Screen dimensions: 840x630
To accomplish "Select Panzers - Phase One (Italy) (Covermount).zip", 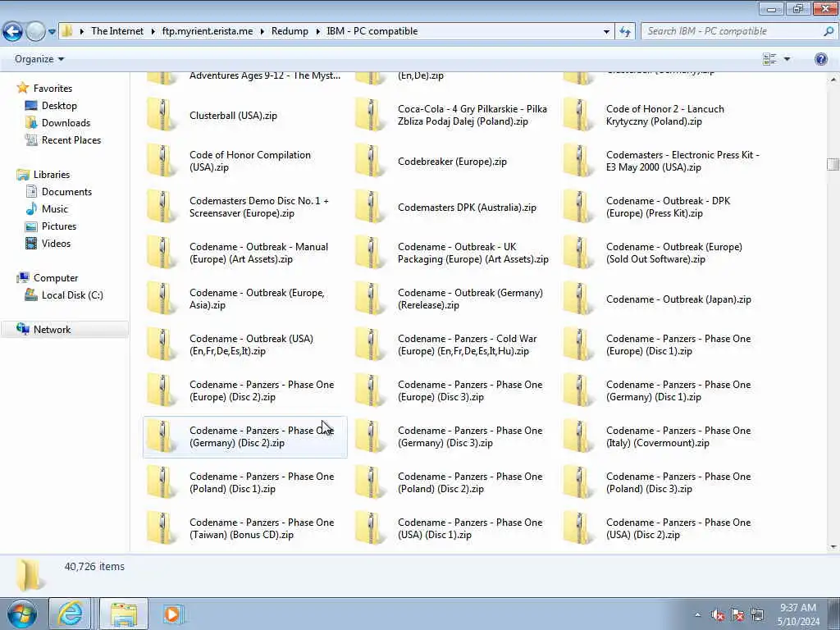I will [678, 437].
